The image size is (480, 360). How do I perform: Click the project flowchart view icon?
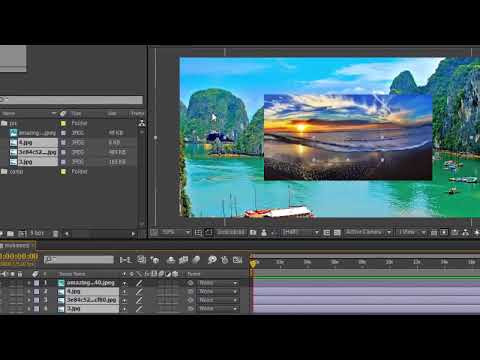point(142,123)
